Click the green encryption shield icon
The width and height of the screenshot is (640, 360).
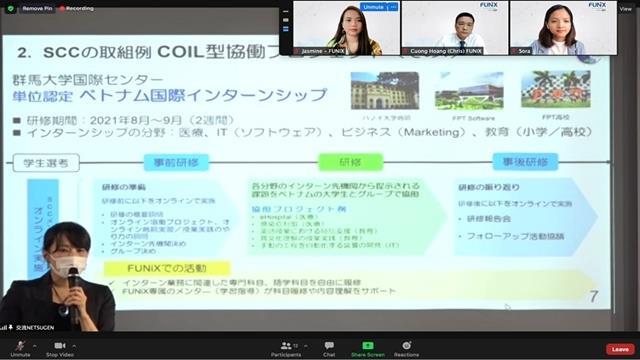coord(10,8)
